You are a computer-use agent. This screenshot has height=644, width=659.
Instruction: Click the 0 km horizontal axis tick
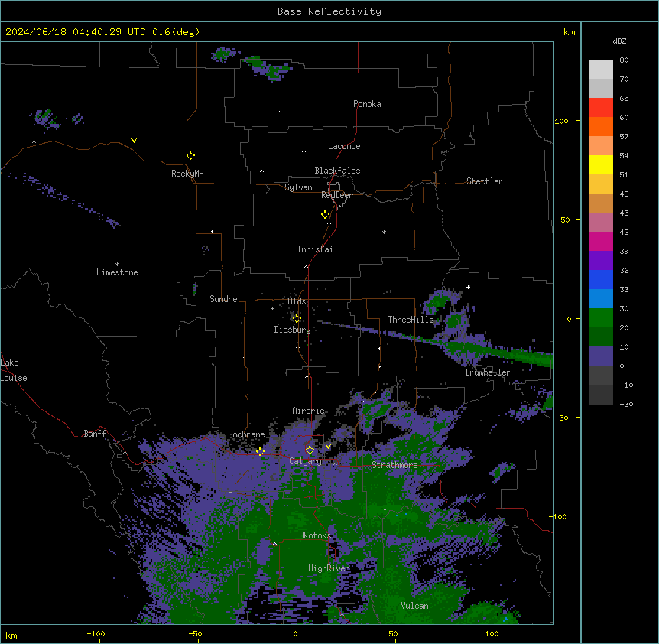click(295, 633)
